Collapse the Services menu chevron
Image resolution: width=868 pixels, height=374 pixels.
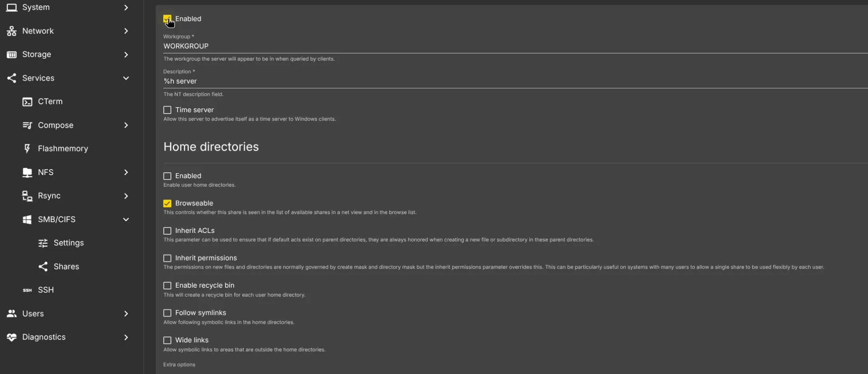click(126, 78)
